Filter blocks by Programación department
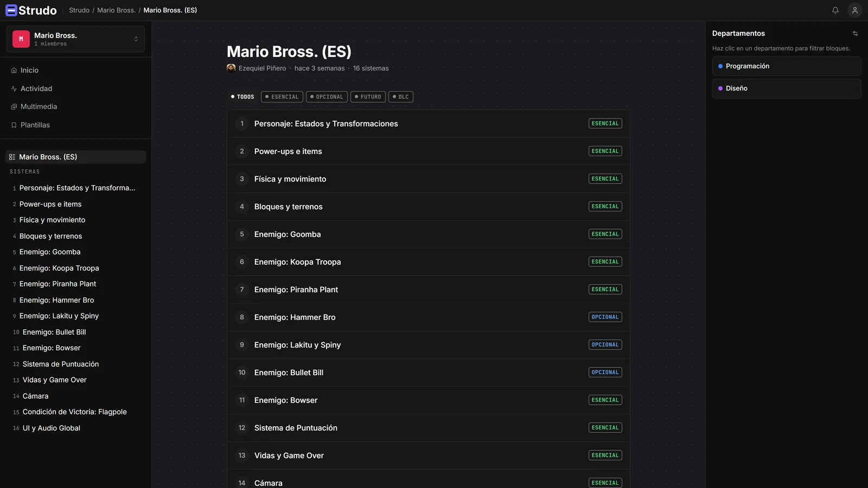Viewport: 868px width, 488px height. pos(787,66)
